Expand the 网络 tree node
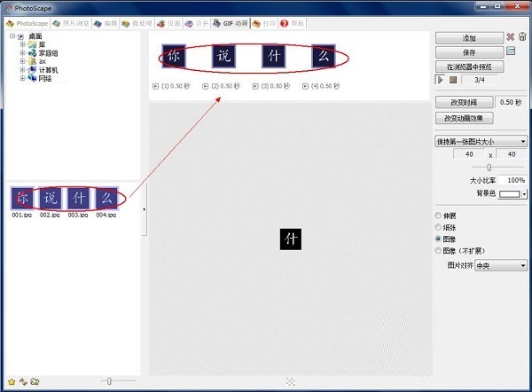This screenshot has width=532, height=392. click(x=22, y=78)
